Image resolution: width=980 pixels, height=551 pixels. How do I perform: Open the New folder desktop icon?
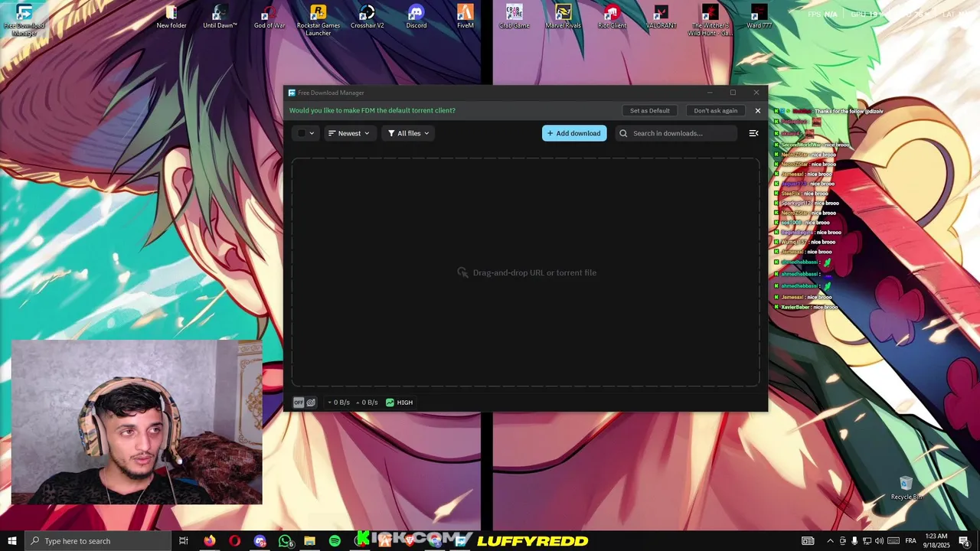click(x=171, y=17)
